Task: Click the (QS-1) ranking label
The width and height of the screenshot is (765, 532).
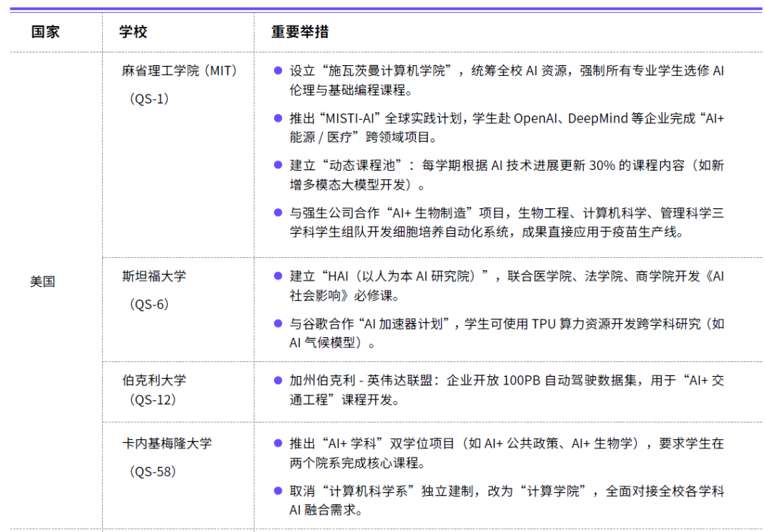Action: pyautogui.click(x=149, y=99)
